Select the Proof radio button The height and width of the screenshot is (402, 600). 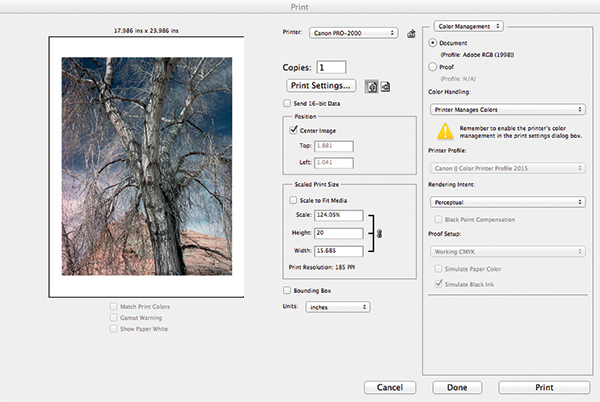coord(432,67)
